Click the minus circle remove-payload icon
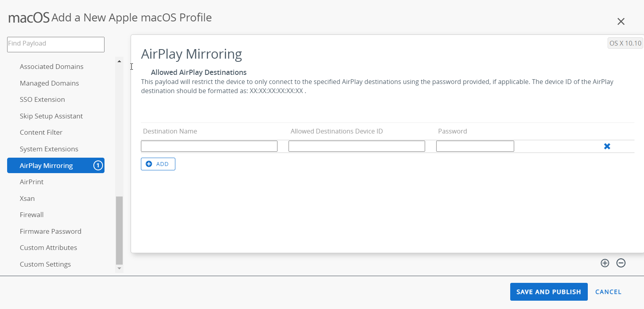644x309 pixels. pyautogui.click(x=621, y=263)
